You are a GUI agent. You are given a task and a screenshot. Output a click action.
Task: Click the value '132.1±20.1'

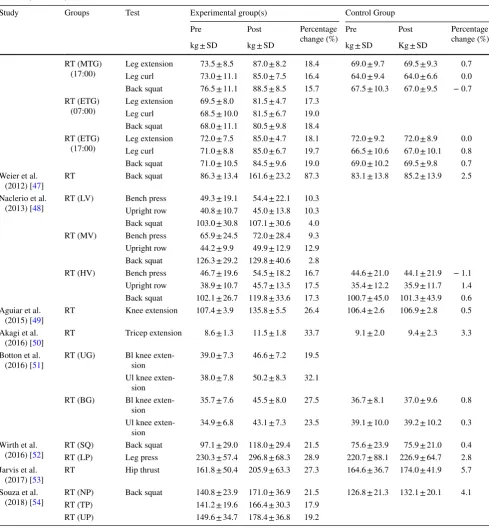click(420, 492)
